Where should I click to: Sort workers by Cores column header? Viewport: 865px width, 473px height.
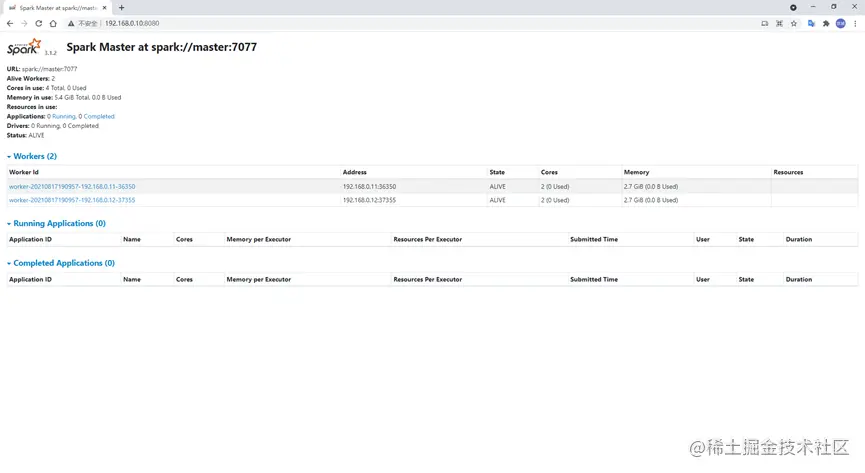click(549, 172)
